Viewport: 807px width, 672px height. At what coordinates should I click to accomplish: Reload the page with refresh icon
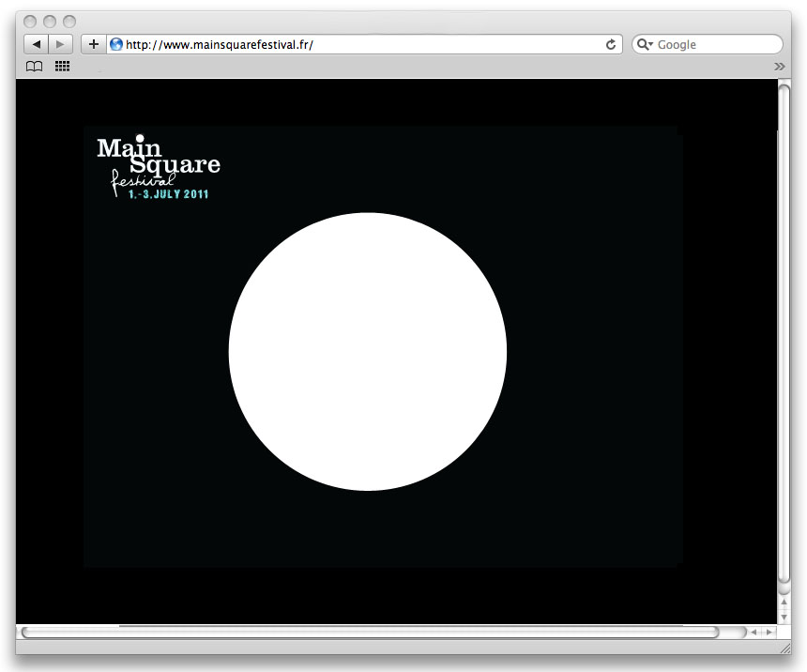[x=611, y=45]
